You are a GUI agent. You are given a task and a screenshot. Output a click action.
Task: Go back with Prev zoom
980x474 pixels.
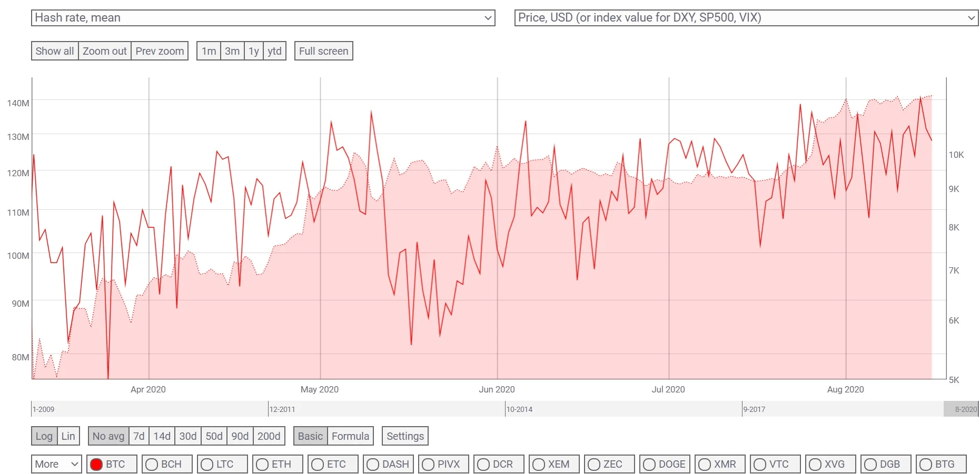[x=160, y=51]
